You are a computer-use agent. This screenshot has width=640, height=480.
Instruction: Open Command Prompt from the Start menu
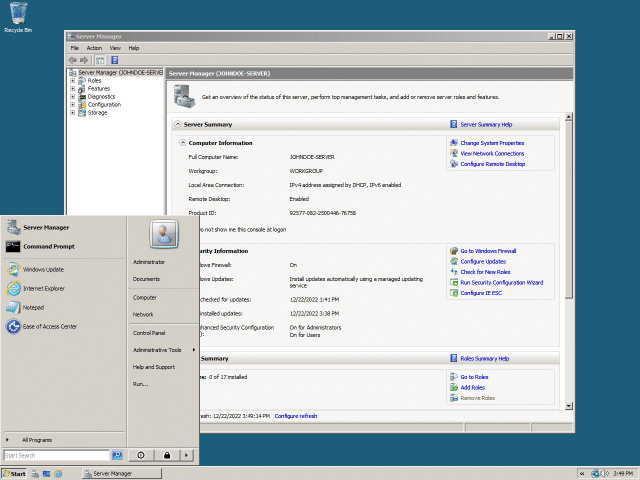[48, 246]
